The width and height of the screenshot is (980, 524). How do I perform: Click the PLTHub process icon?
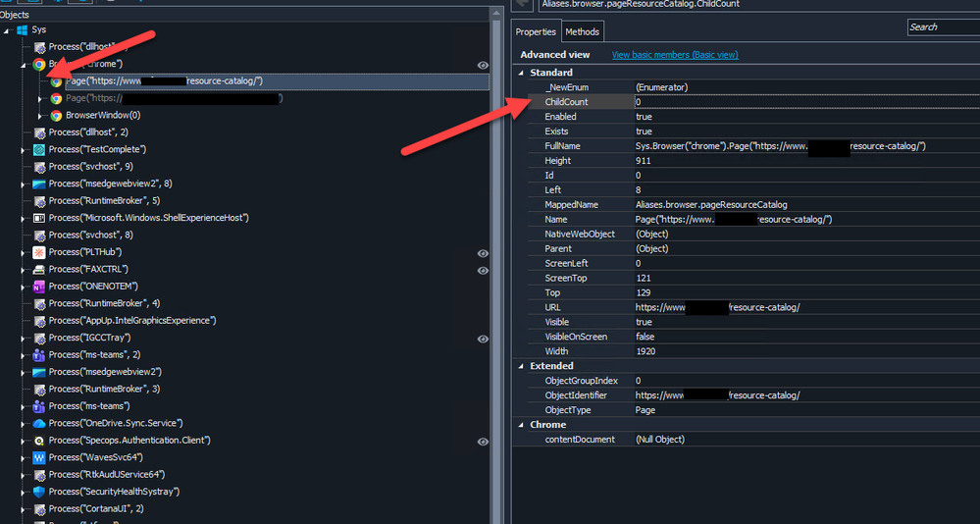[39, 252]
